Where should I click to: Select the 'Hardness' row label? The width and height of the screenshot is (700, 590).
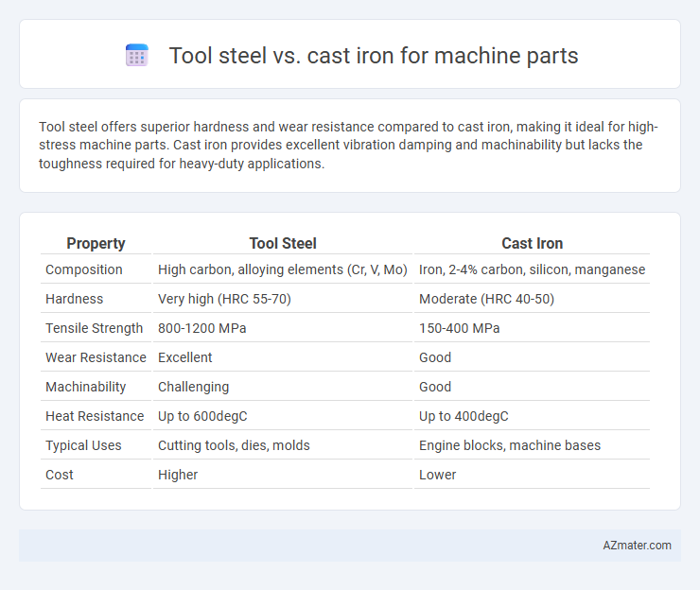[x=74, y=299]
